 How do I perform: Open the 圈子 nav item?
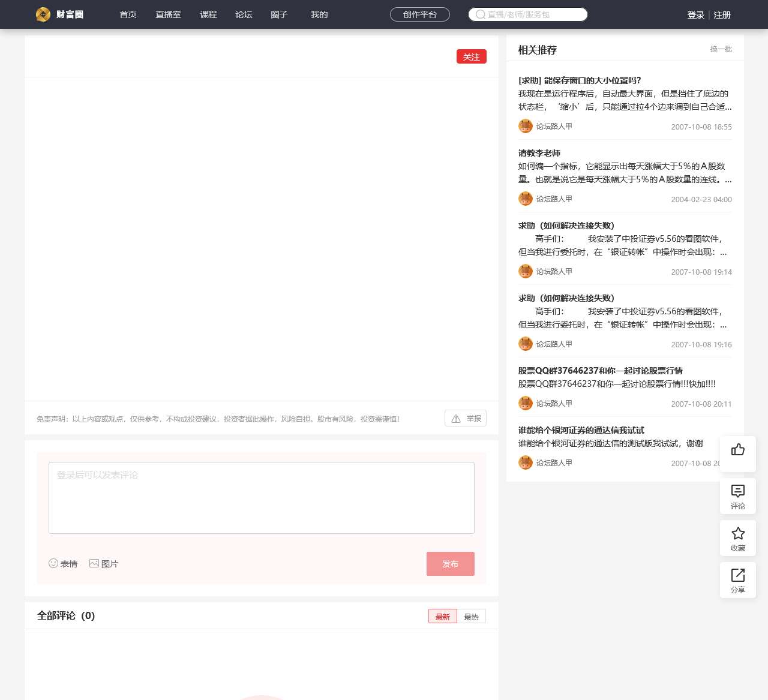coord(279,14)
